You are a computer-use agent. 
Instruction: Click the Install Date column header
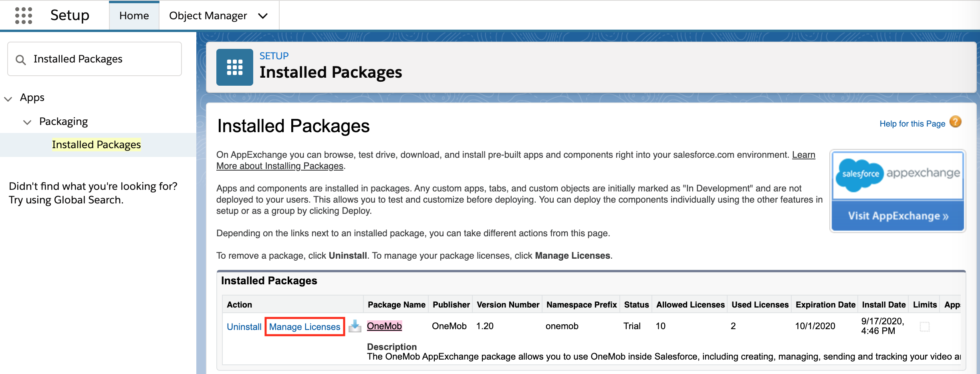tap(884, 305)
